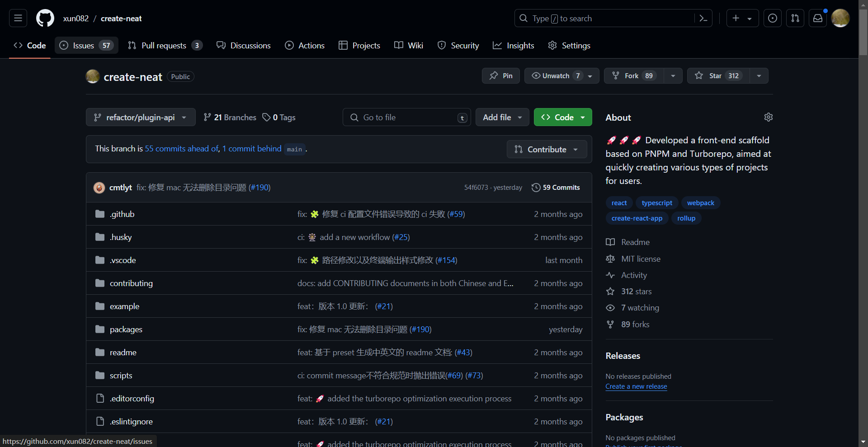Open the .github folder

tap(122, 214)
